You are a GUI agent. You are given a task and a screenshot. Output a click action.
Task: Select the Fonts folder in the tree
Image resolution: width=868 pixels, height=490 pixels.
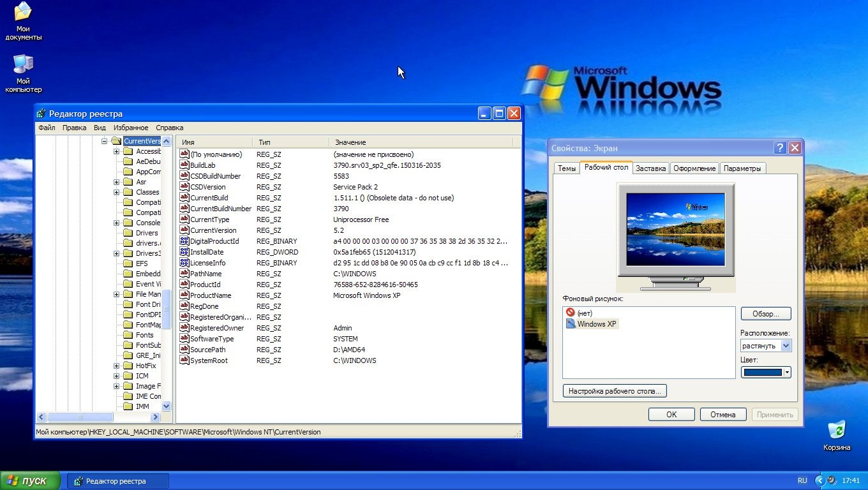point(144,335)
